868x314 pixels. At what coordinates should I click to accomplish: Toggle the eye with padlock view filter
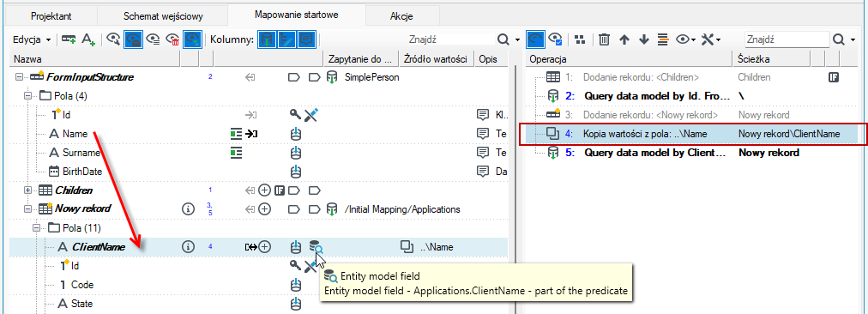[x=133, y=39]
